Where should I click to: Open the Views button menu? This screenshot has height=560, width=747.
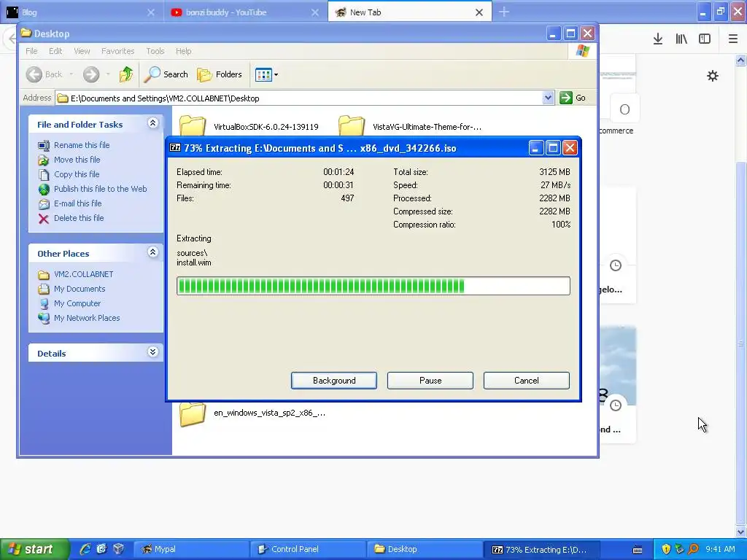266,74
